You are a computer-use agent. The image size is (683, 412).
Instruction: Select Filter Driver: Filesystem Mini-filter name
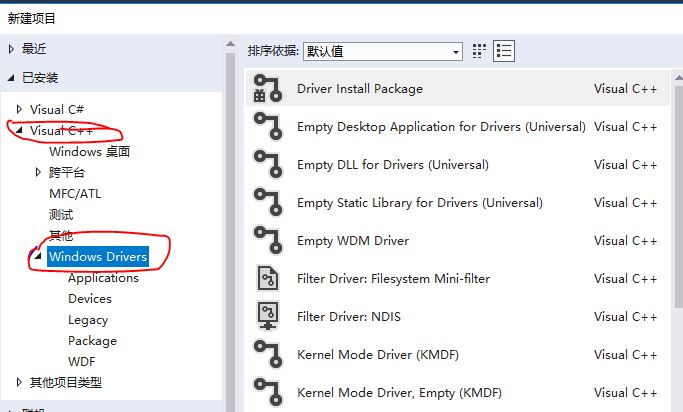point(393,278)
